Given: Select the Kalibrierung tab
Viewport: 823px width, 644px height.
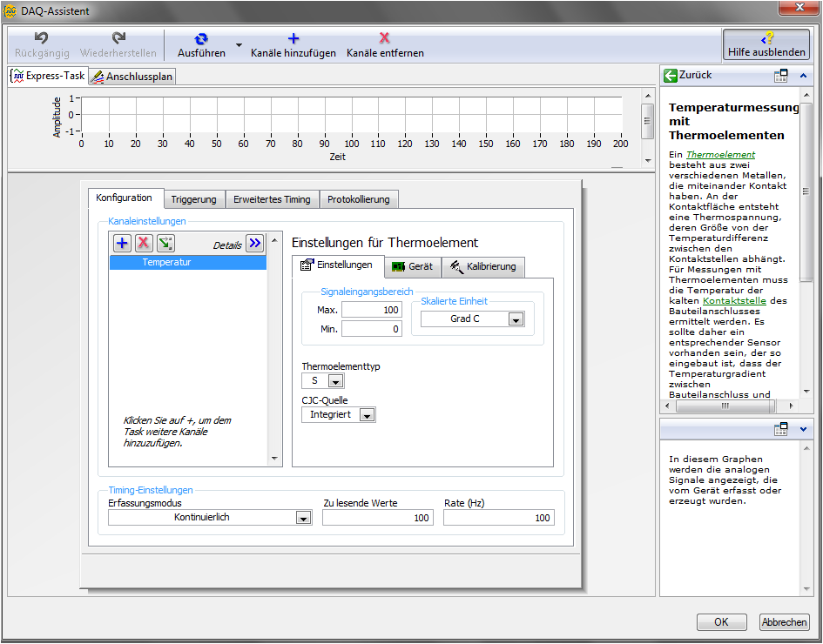Looking at the screenshot, I should pyautogui.click(x=483, y=266).
